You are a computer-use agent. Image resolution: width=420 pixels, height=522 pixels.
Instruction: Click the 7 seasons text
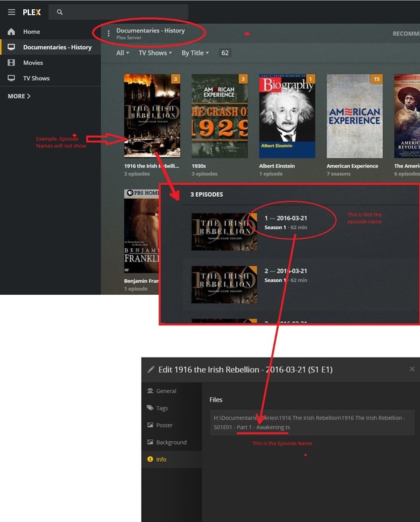(x=339, y=174)
